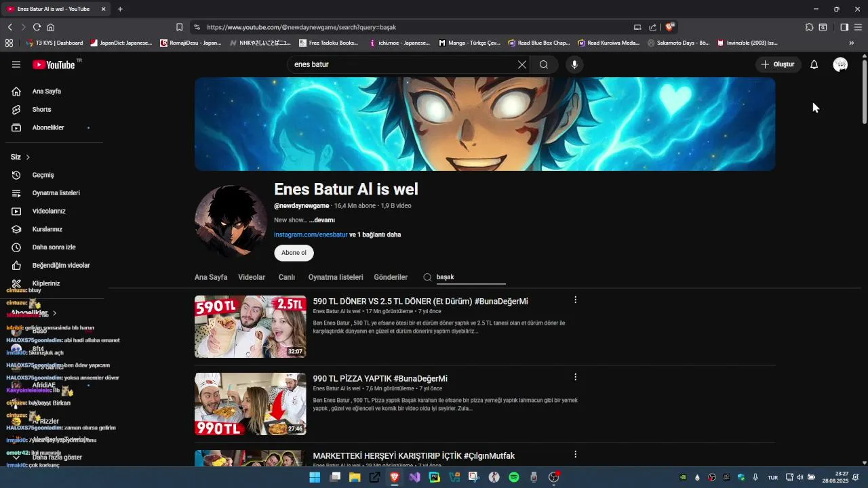Bookmark this page with the bookmark icon
The height and width of the screenshot is (488, 868).
[x=179, y=27]
